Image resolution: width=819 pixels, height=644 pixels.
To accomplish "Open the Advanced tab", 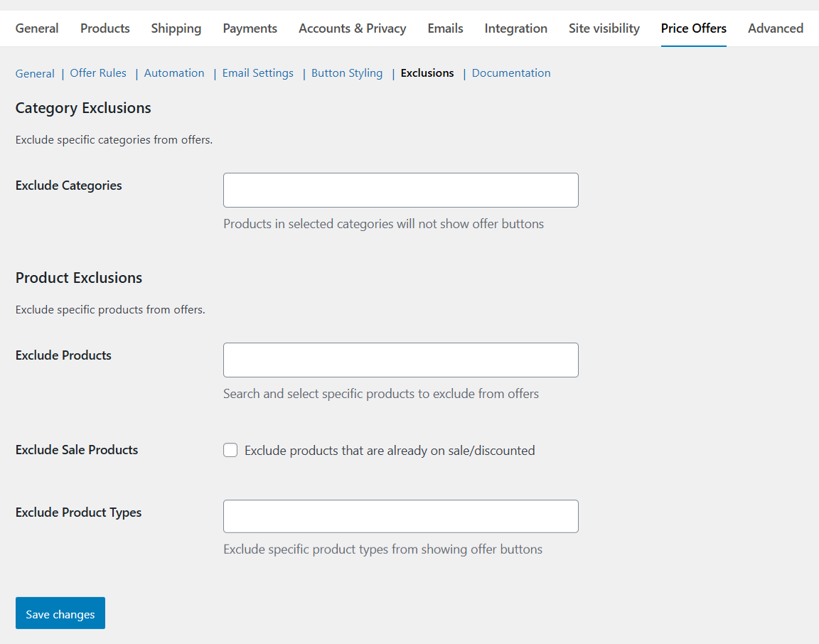I will click(x=776, y=28).
